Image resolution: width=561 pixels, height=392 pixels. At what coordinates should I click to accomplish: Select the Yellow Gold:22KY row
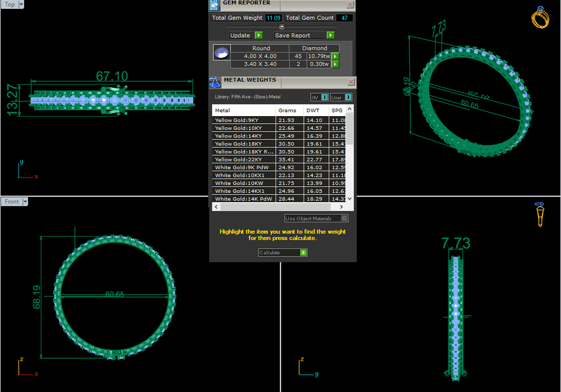point(279,159)
